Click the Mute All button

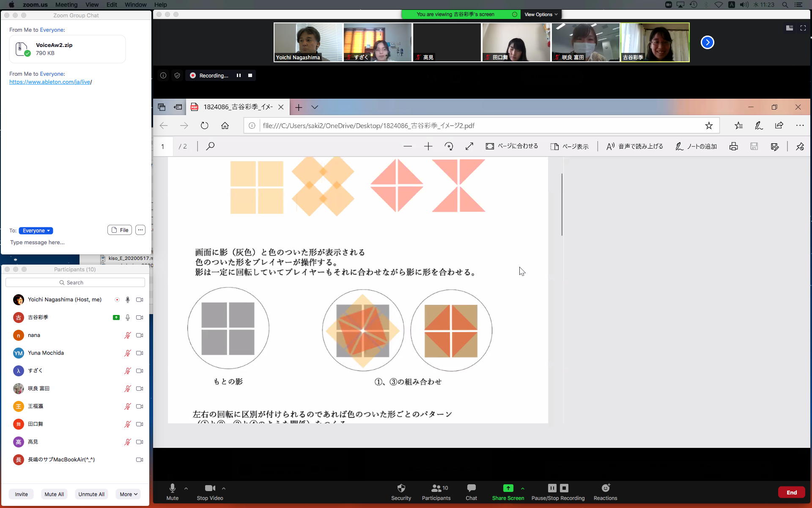tap(54, 494)
